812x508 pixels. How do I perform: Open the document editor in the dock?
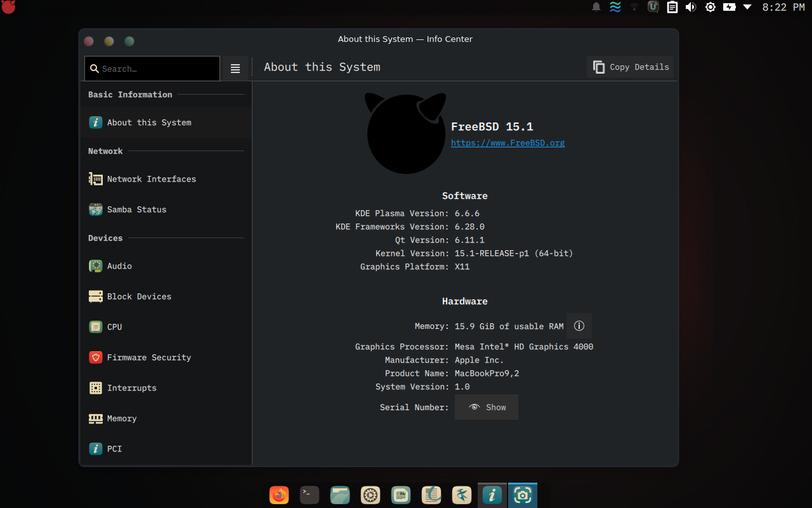[x=431, y=495]
